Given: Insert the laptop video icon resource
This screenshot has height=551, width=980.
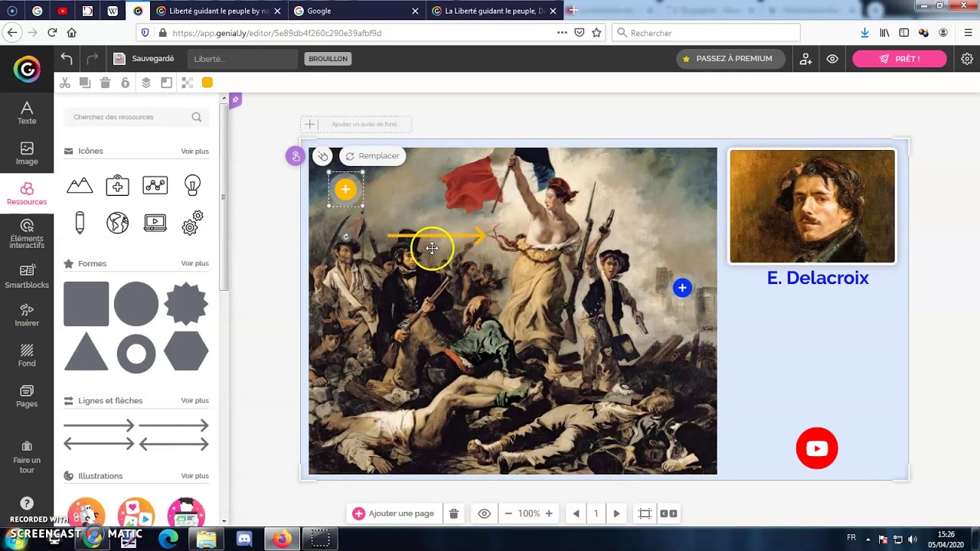Looking at the screenshot, I should (x=155, y=223).
